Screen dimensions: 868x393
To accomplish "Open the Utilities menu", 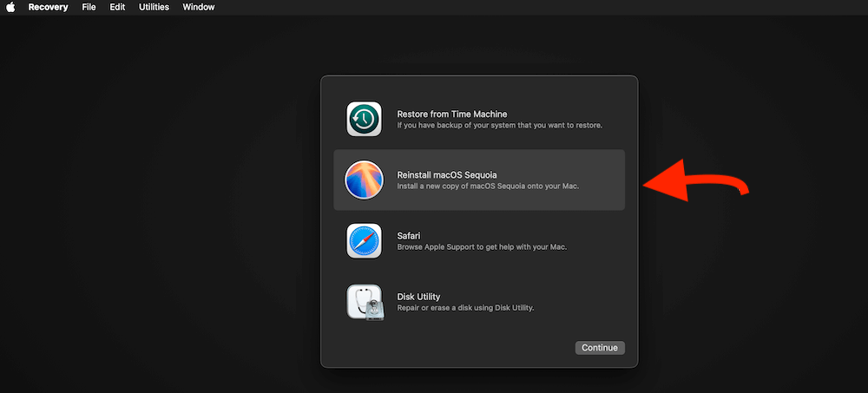I will pos(154,7).
